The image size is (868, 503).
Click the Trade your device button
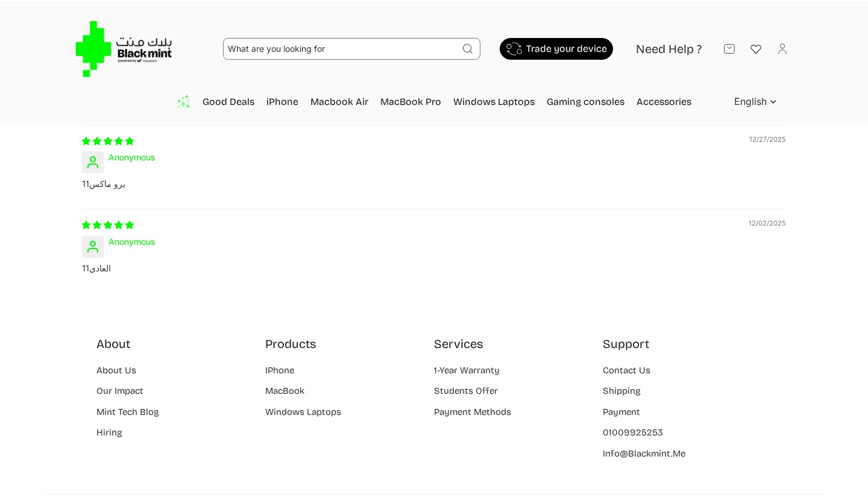(x=556, y=49)
